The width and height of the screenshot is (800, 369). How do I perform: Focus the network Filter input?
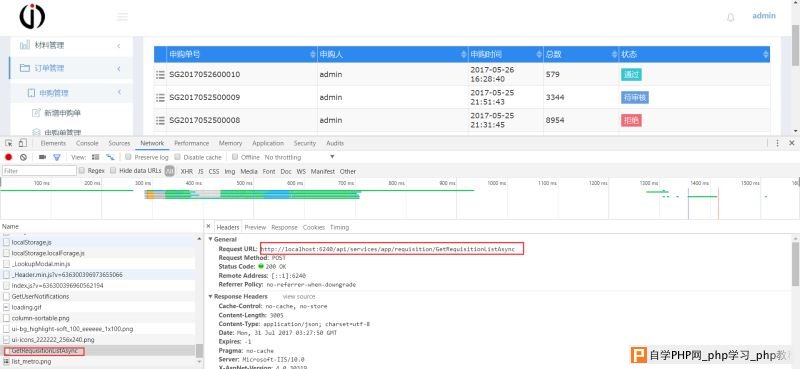[39, 171]
